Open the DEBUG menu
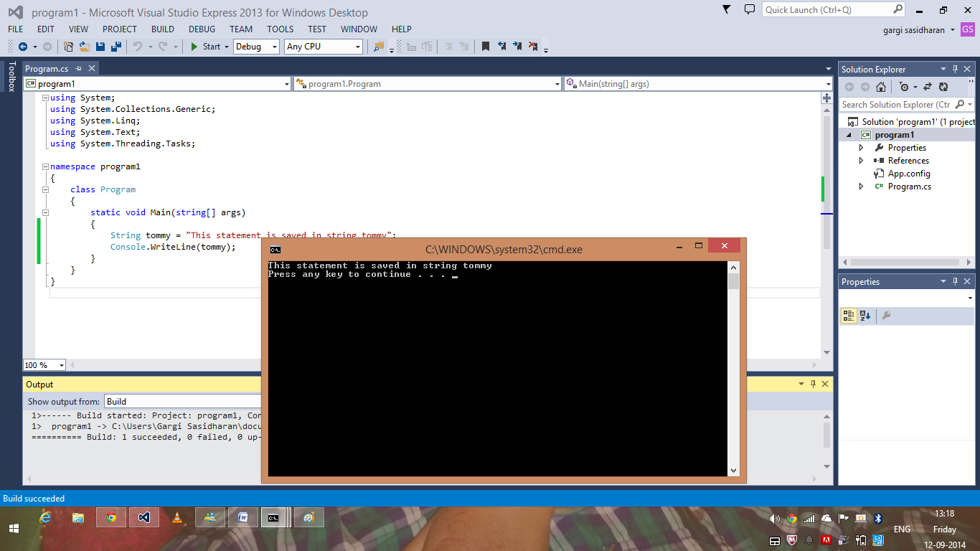Image resolution: width=980 pixels, height=551 pixels. coord(202,29)
